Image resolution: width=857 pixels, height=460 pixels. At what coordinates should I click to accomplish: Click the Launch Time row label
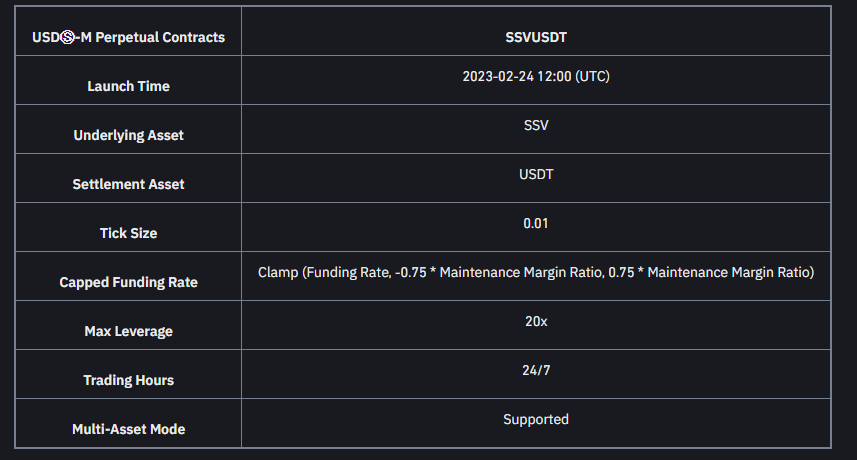click(x=128, y=86)
